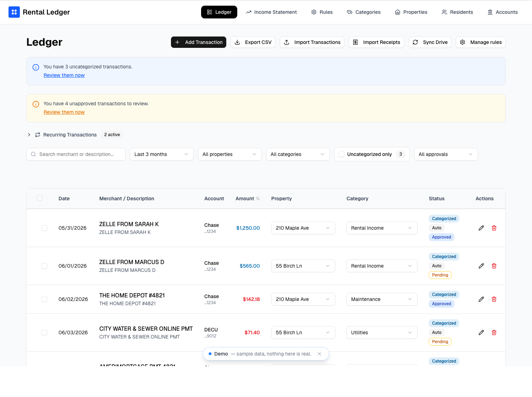Viewport: 532px width, 397px height.
Task: Click the orange info icon in unapproved alert
Action: pyautogui.click(x=36, y=104)
